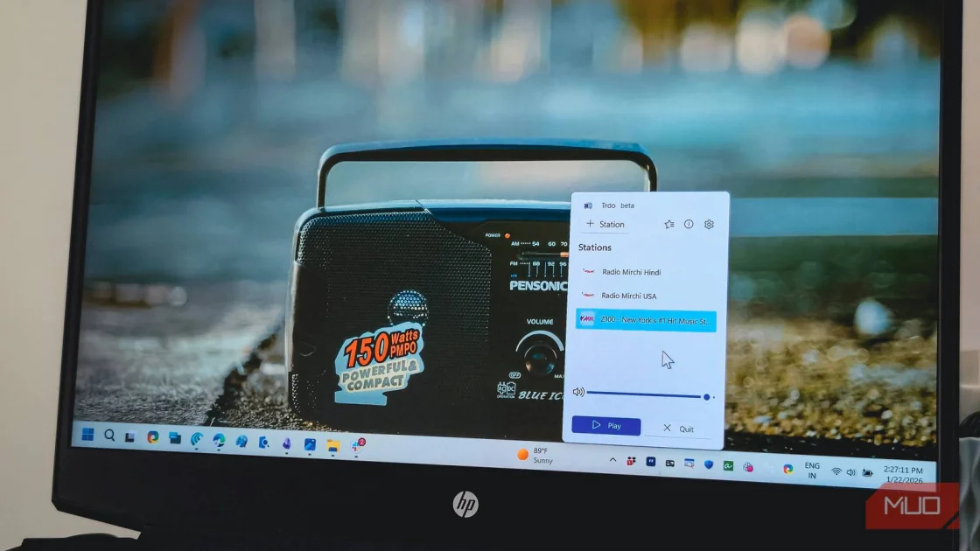Click the Z100 station logo thumbnail
The image size is (980, 551).
point(586,320)
